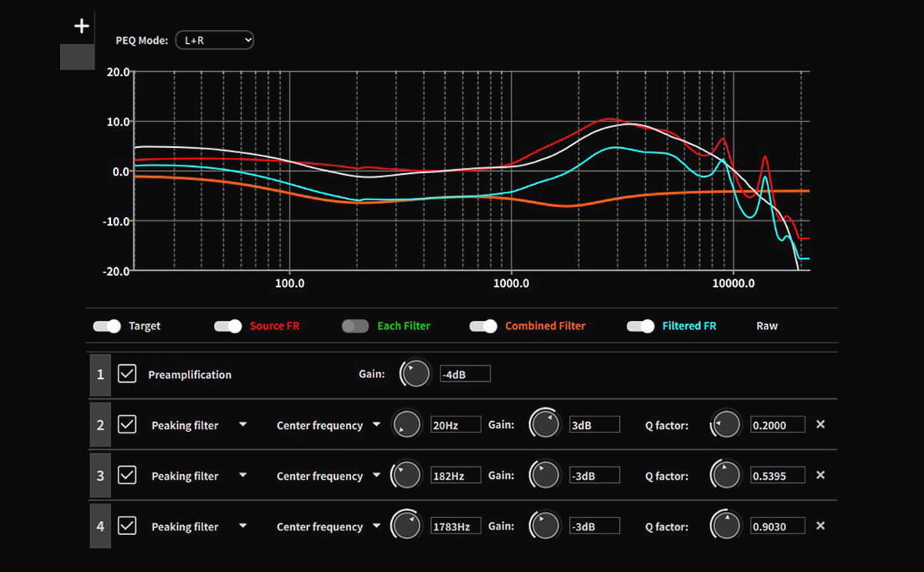Disable the Source FR curve
This screenshot has width=924, height=572.
[228, 326]
